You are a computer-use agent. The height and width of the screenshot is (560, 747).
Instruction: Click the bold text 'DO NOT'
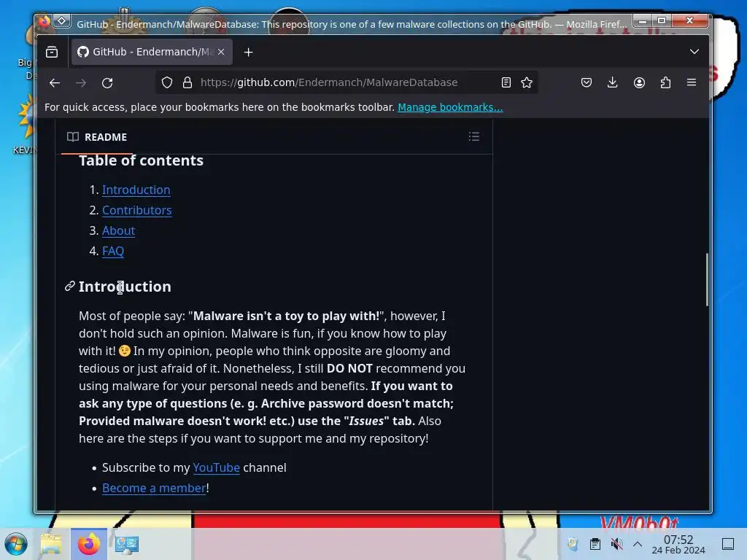pos(349,368)
